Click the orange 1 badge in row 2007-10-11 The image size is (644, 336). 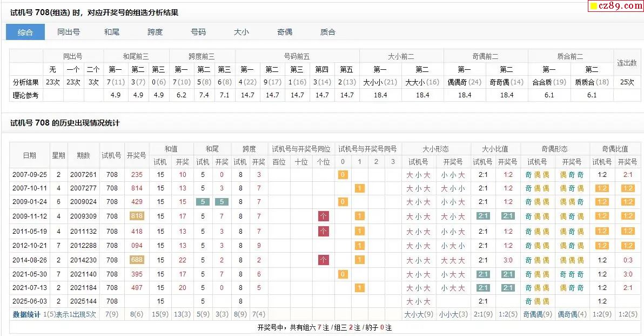pos(359,188)
